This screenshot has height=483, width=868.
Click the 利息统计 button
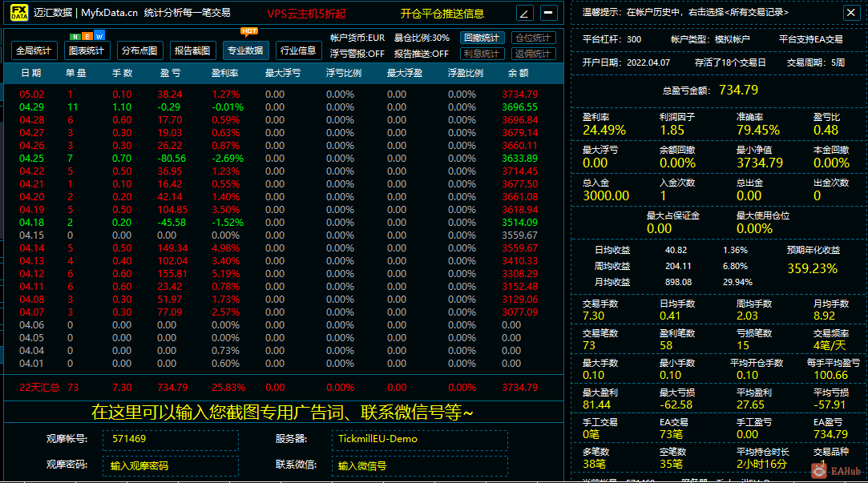coord(482,54)
